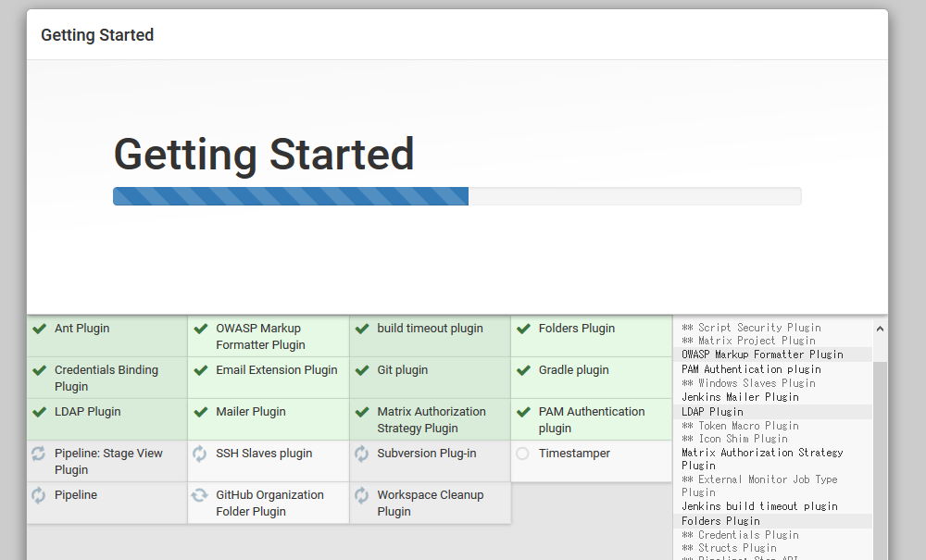Click the large 'Getting Started' heading
The width and height of the screenshot is (926, 560).
point(264,155)
